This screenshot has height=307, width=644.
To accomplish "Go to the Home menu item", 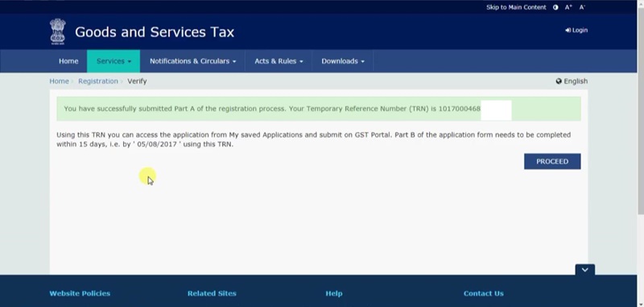I will pyautogui.click(x=68, y=61).
